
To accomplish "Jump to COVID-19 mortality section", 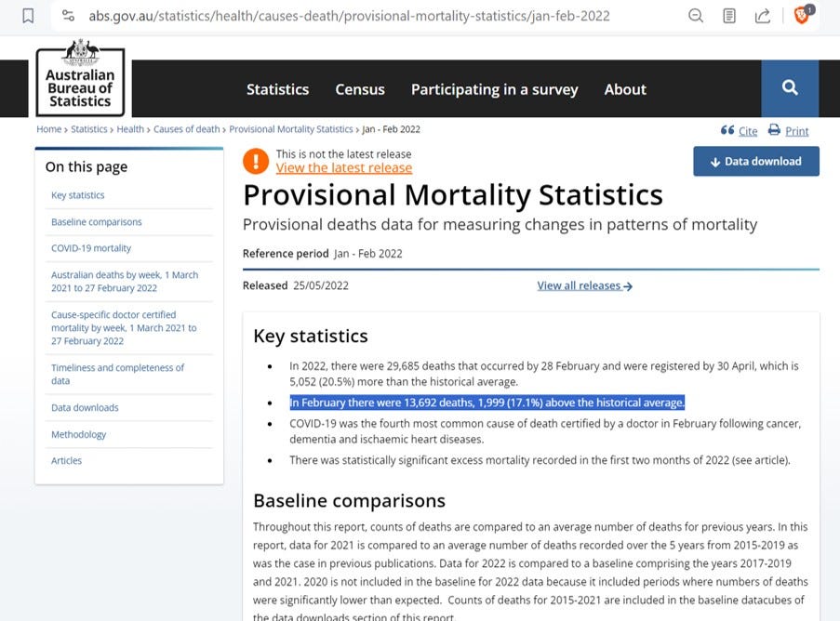I will pyautogui.click(x=91, y=248).
